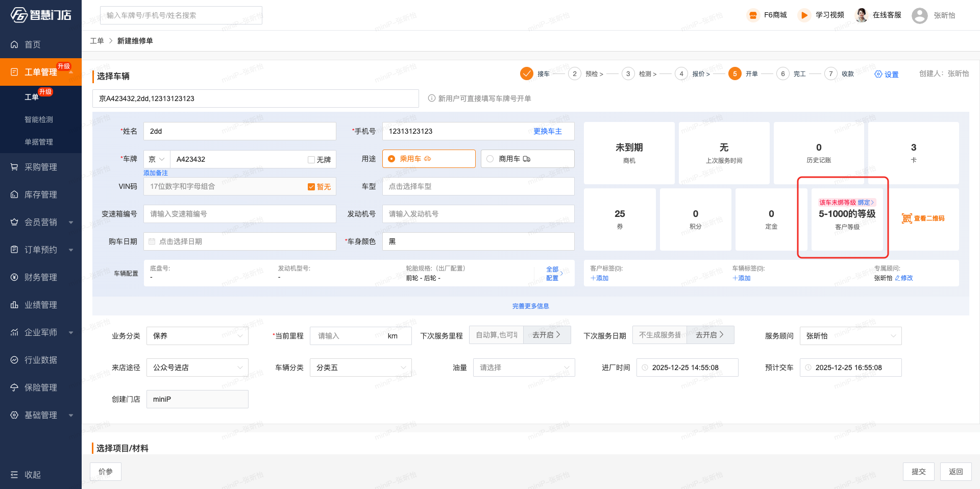
Task: Click the F6商城 shop icon
Action: point(753,15)
